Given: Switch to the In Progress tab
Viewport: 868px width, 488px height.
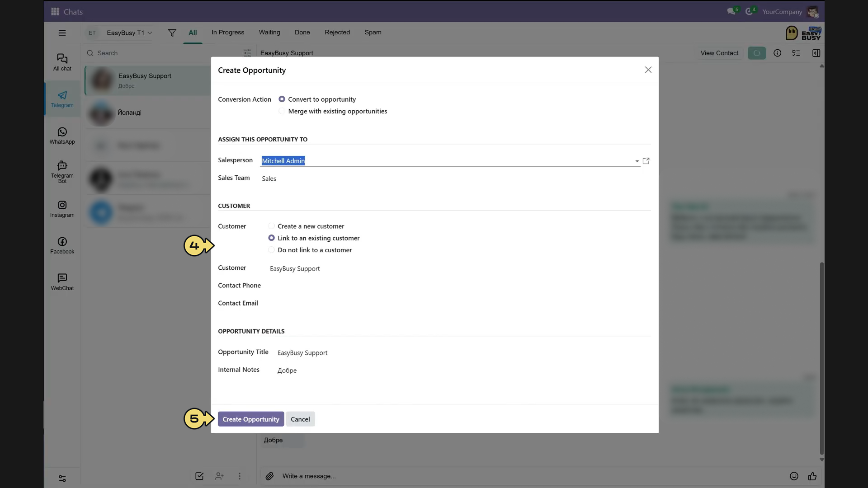Looking at the screenshot, I should [228, 32].
